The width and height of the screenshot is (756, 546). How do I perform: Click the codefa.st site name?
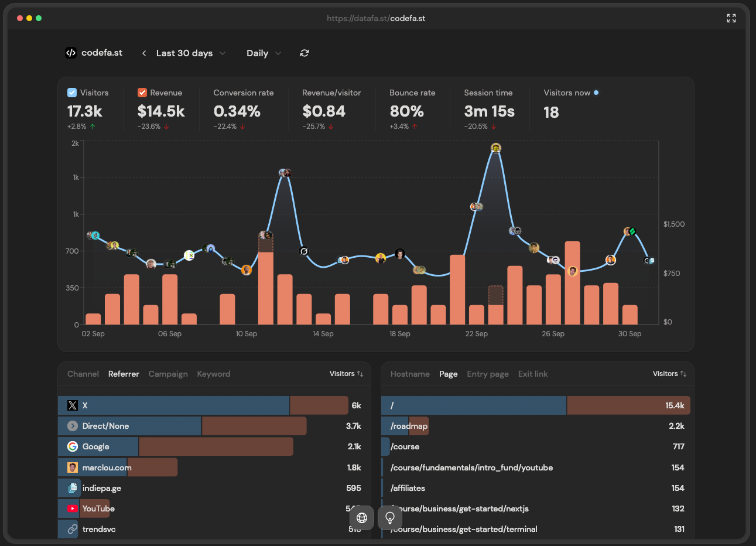tap(102, 53)
